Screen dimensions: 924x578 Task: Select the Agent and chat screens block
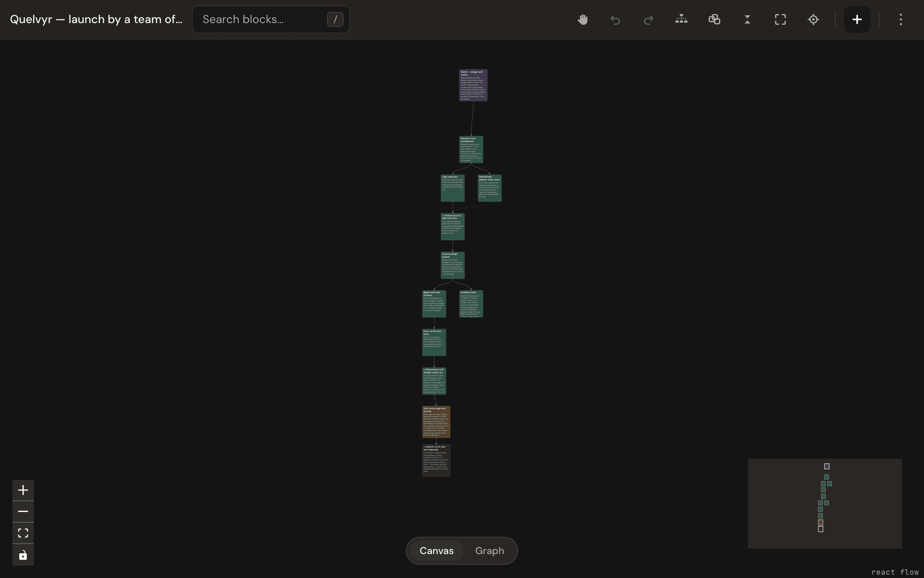tap(434, 304)
